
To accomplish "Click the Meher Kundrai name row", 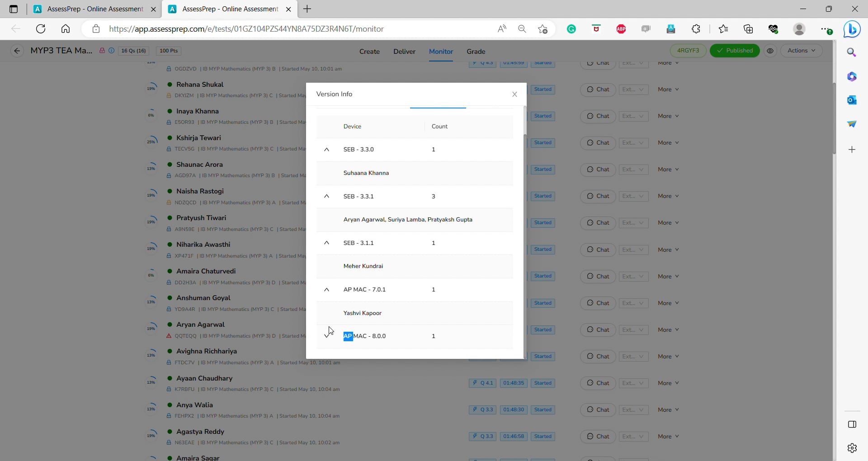I will tap(415, 266).
